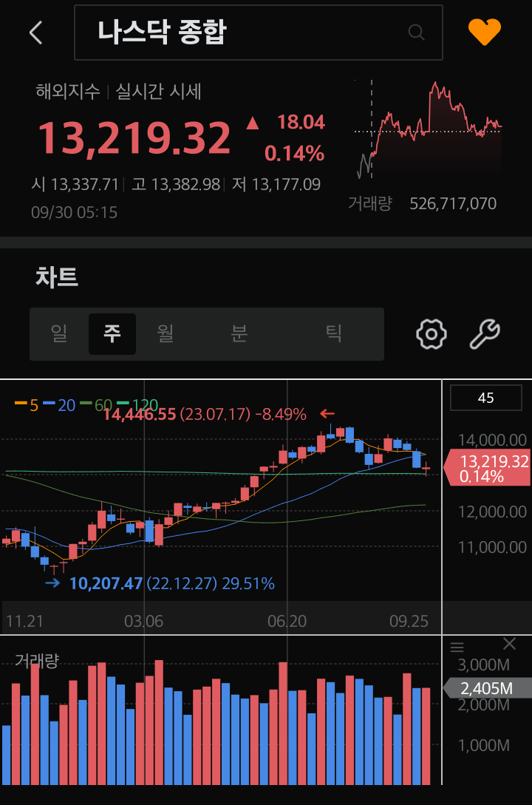Edit the candle count box showing 45
This screenshot has width=532, height=805.
point(486,398)
